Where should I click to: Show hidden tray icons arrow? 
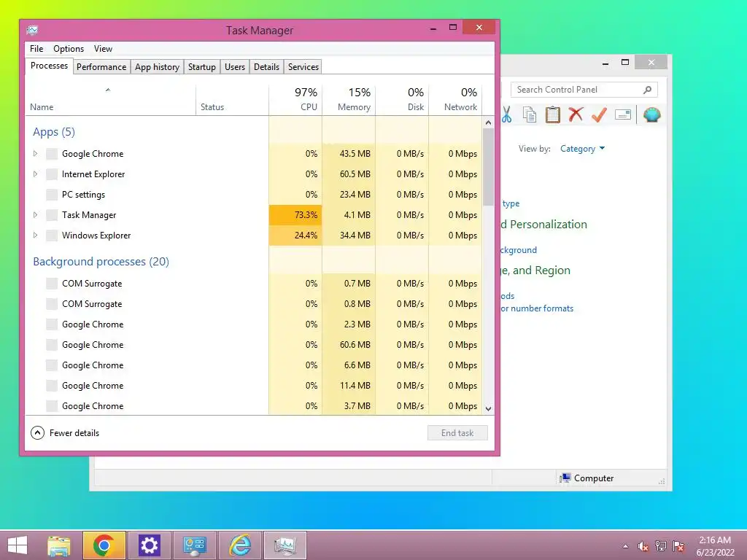[x=625, y=546]
